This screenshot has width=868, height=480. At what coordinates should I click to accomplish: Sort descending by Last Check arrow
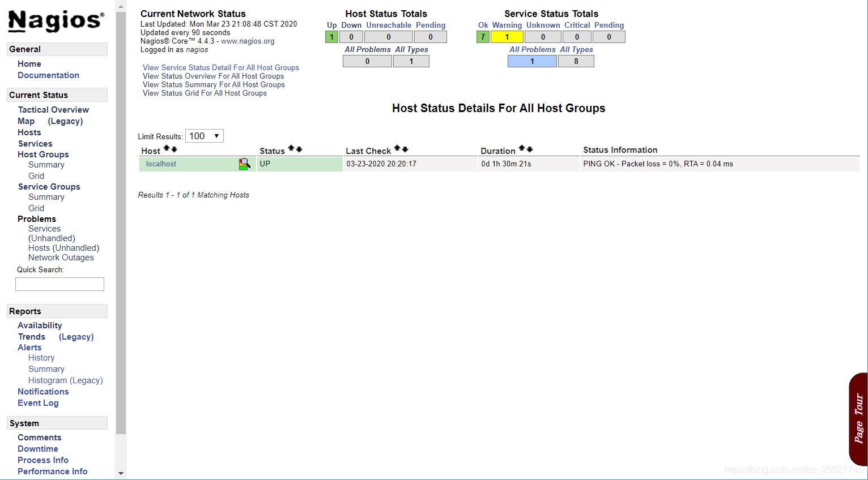(405, 149)
